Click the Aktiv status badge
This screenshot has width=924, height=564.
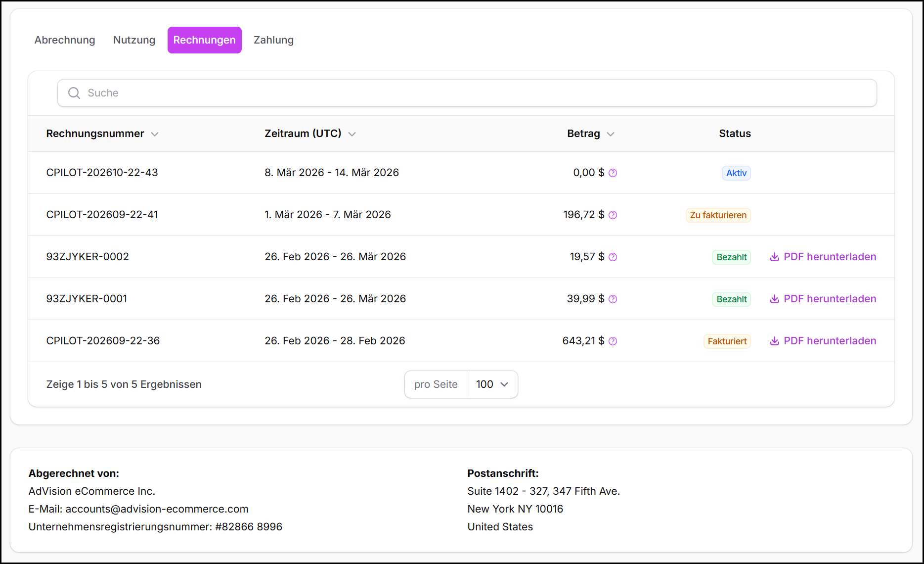pos(736,173)
